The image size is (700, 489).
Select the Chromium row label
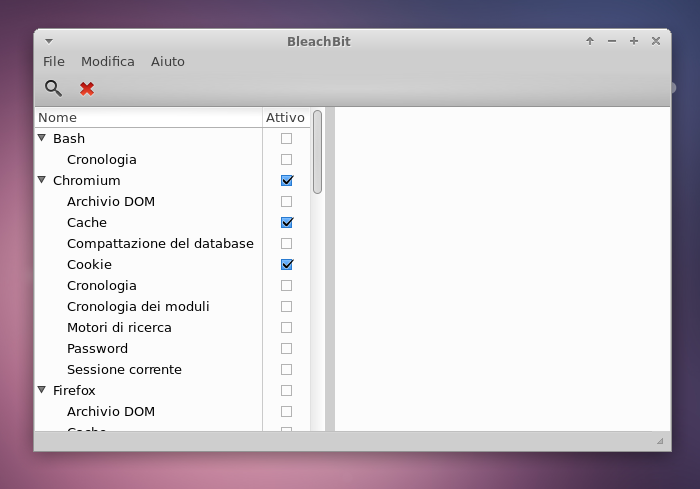click(87, 180)
